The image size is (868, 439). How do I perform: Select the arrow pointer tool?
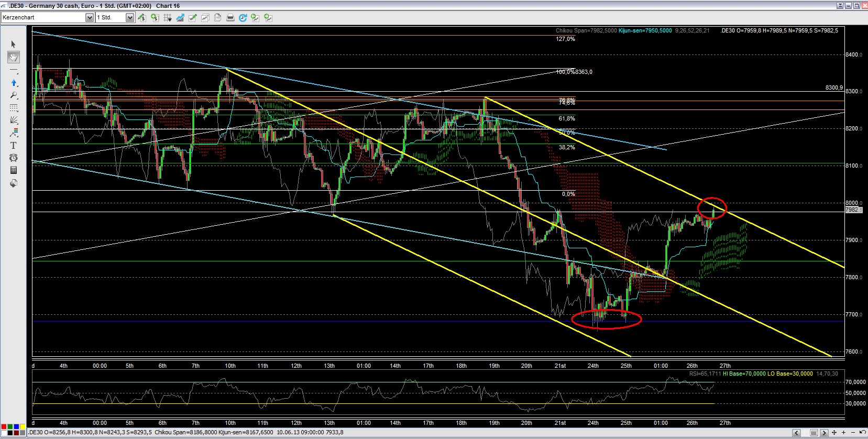point(14,45)
